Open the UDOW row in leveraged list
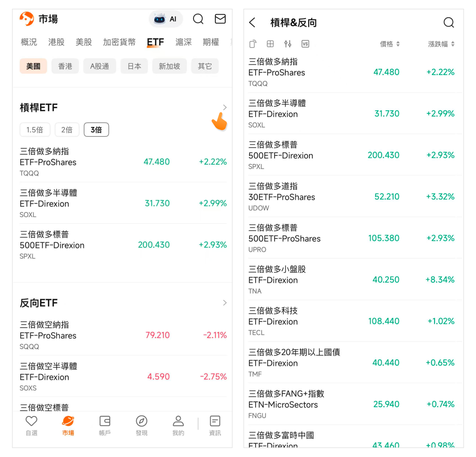The image size is (476, 457). [x=353, y=197]
